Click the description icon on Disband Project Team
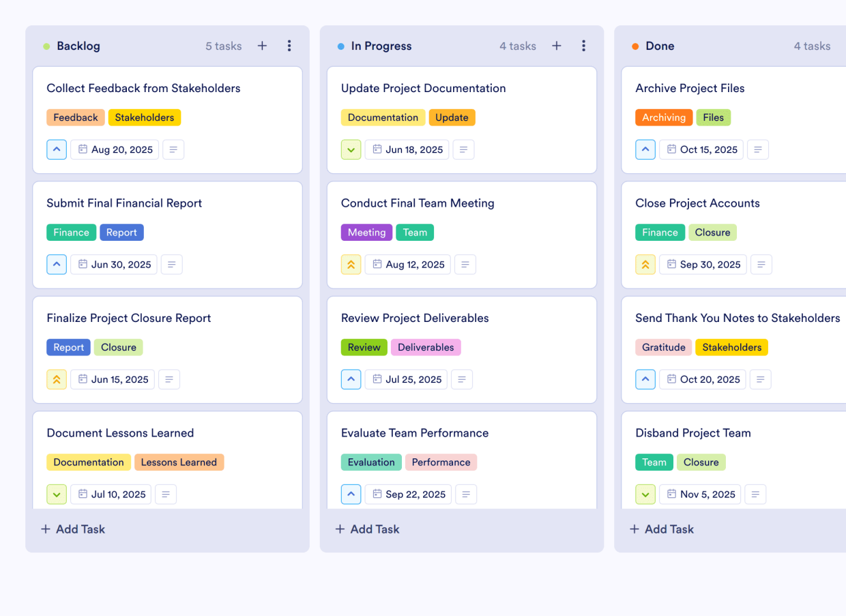 tap(755, 494)
